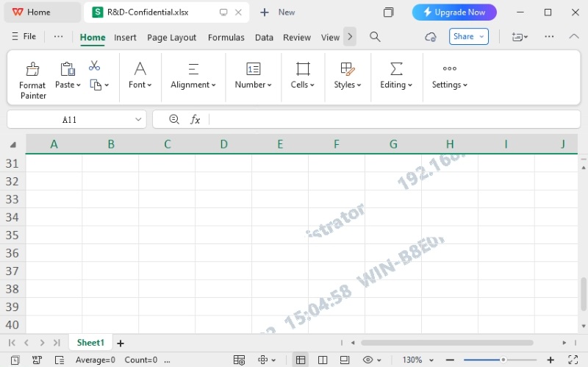The width and height of the screenshot is (588, 367).
Task: Expand more ribbon tabs chevron
Action: click(x=350, y=37)
